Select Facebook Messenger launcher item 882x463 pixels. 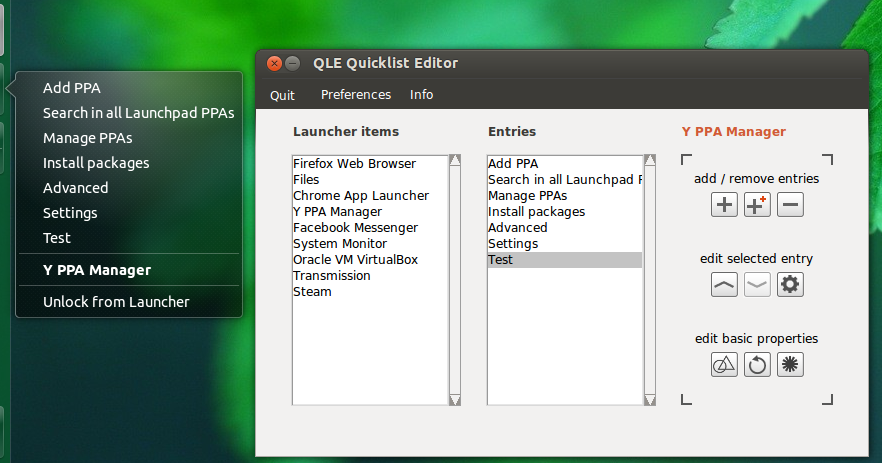370,228
